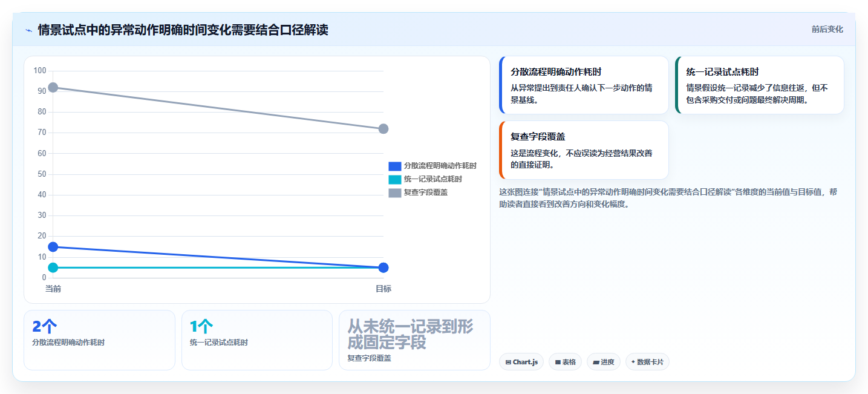The height and width of the screenshot is (394, 868).
Task: Select the blue data point at 当前 near 15
Action: [x=53, y=246]
